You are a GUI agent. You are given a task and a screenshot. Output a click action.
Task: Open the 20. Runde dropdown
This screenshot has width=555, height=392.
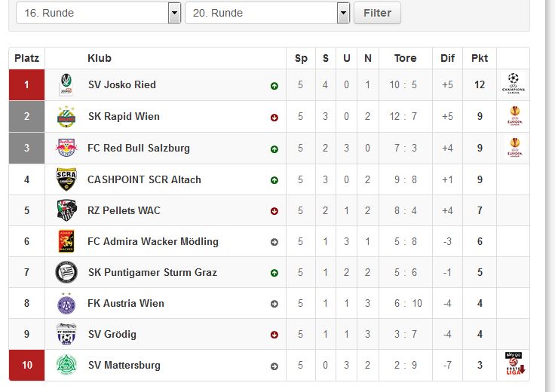coord(267,13)
